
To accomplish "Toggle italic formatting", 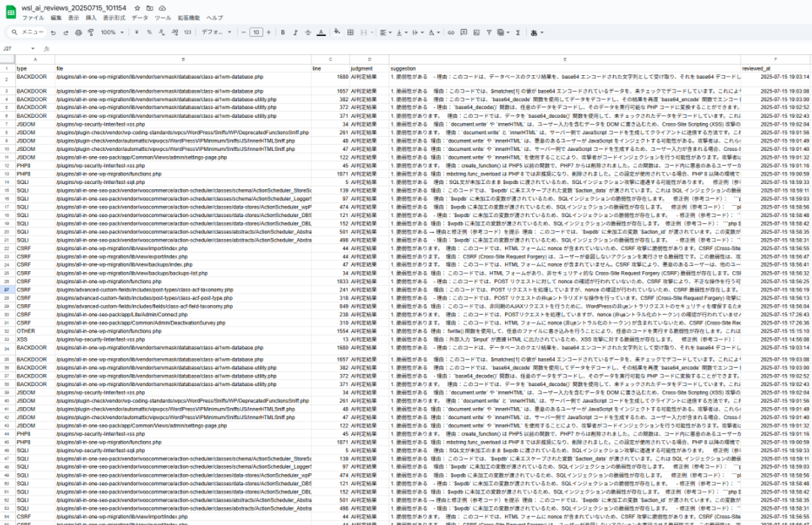I will (295, 32).
